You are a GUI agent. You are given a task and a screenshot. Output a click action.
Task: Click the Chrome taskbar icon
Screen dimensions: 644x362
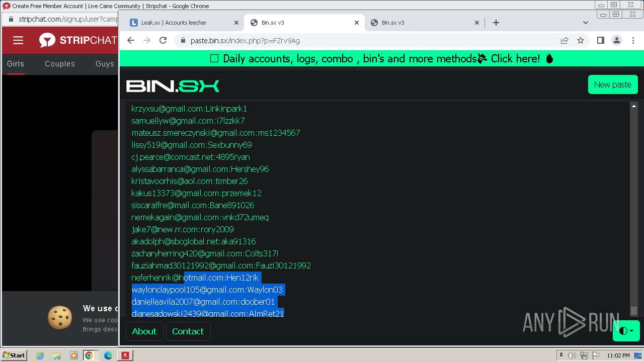click(x=89, y=355)
